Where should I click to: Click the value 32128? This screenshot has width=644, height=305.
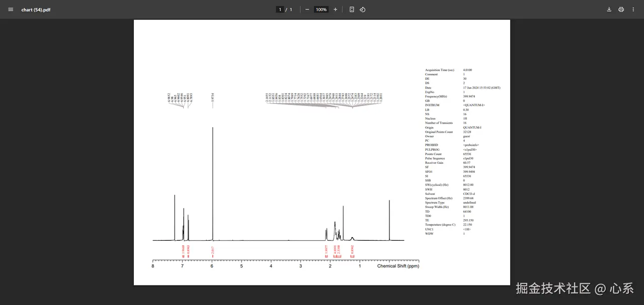[x=467, y=132]
